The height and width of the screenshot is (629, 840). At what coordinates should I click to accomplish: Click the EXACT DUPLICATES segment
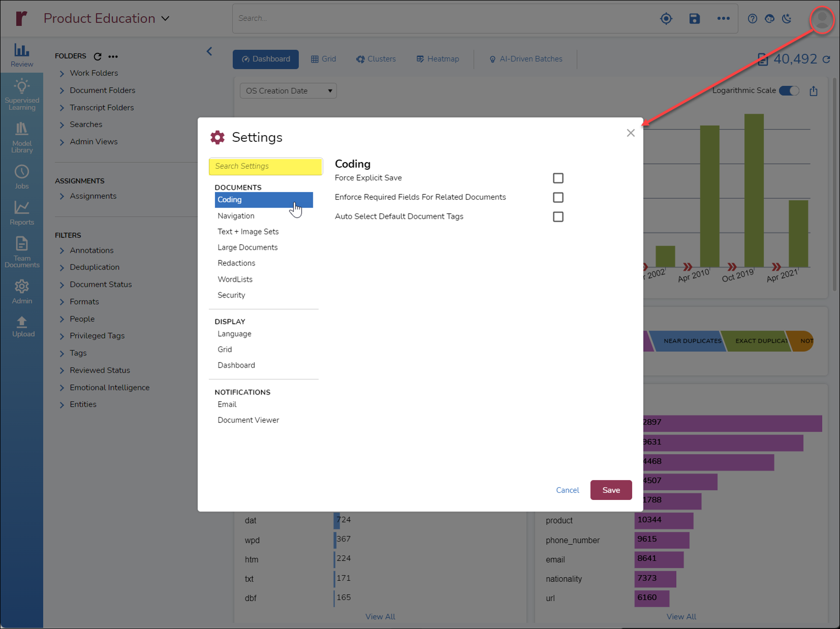(758, 341)
